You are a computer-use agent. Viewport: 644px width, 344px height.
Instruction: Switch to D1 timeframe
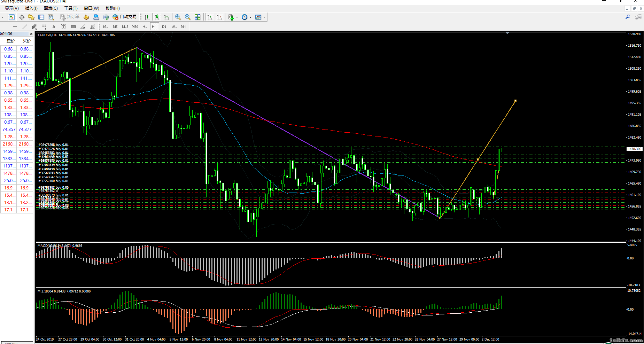click(x=164, y=26)
